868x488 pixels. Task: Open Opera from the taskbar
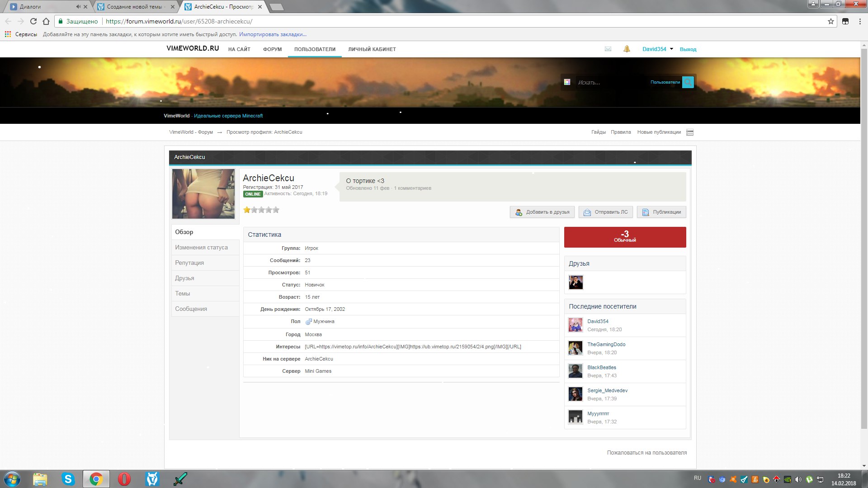pyautogui.click(x=124, y=479)
